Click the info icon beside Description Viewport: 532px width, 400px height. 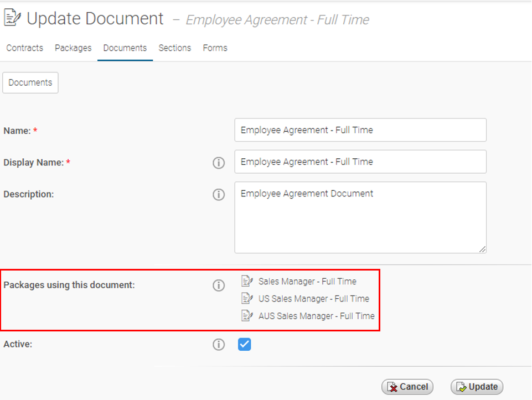point(219,194)
